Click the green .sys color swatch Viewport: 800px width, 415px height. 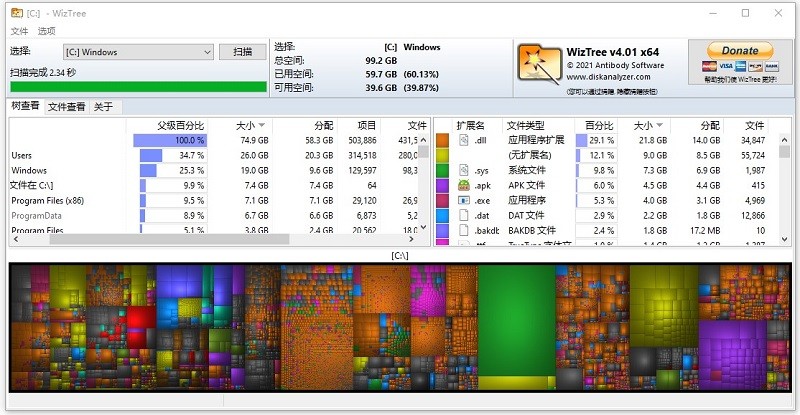442,170
